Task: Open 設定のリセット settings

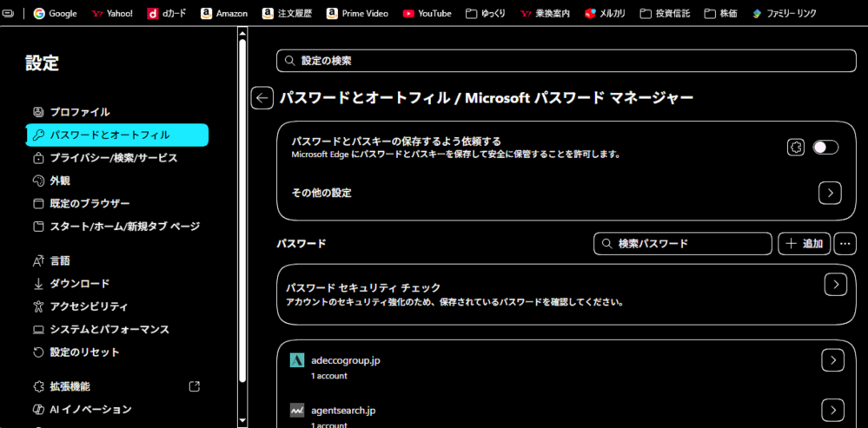Action: pos(116,352)
